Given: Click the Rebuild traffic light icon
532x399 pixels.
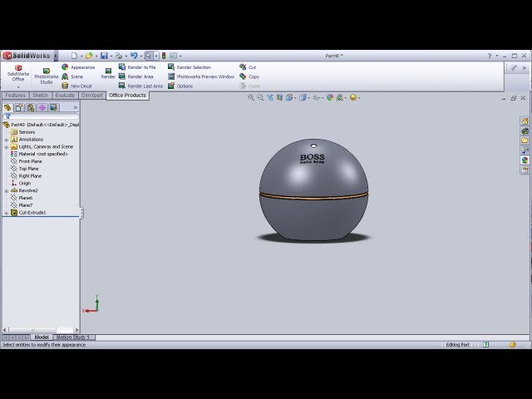Looking at the screenshot, I should pos(164,56).
